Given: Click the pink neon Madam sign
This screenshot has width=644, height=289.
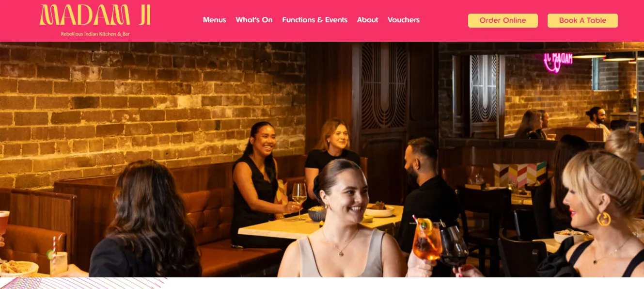Looking at the screenshot, I should pos(558,61).
